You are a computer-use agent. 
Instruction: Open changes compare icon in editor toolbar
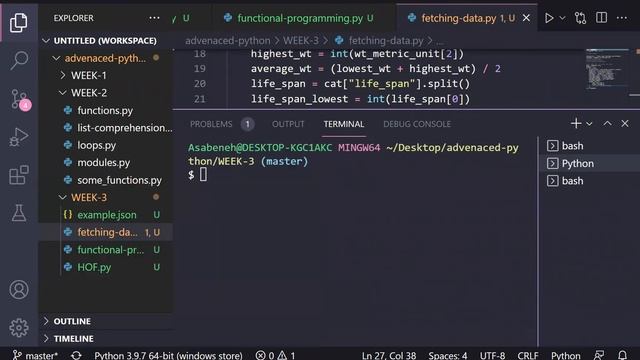point(580,18)
